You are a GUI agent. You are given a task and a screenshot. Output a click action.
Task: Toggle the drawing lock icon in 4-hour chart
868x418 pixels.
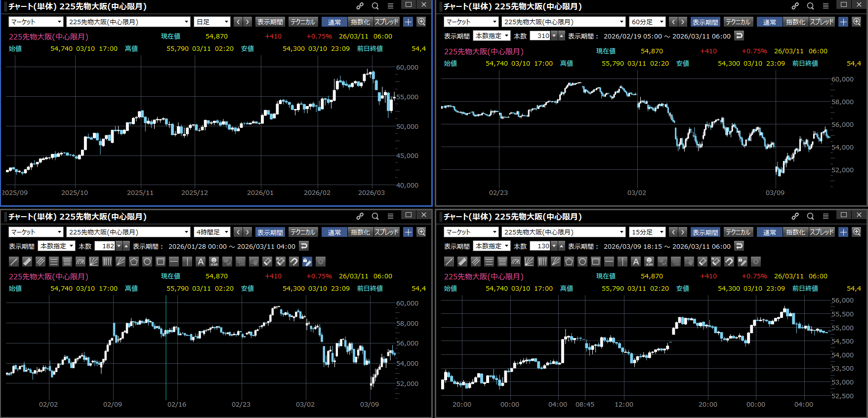pyautogui.click(x=307, y=262)
